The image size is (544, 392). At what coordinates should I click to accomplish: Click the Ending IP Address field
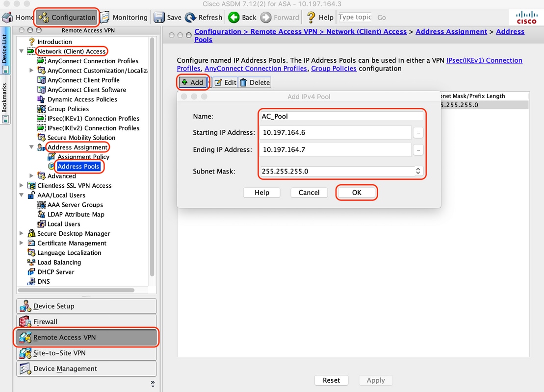tap(336, 150)
